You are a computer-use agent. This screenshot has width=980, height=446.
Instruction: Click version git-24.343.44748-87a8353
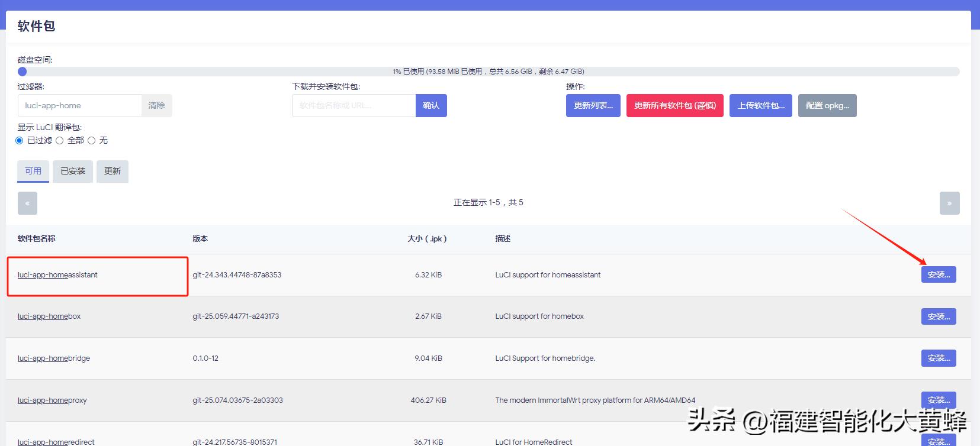[x=237, y=274]
